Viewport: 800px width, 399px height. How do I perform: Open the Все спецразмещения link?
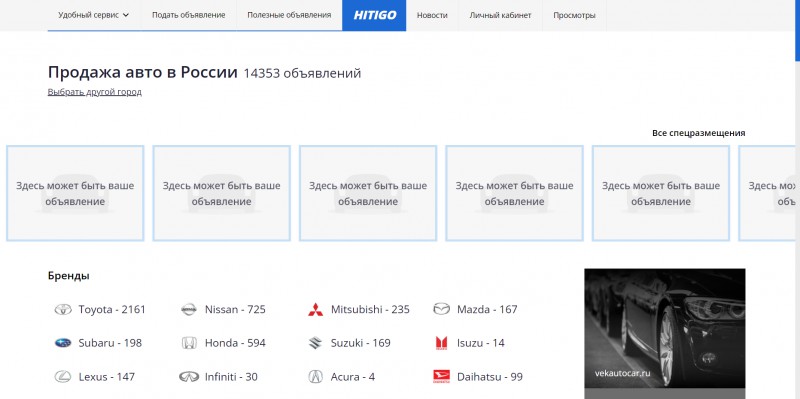tap(698, 133)
